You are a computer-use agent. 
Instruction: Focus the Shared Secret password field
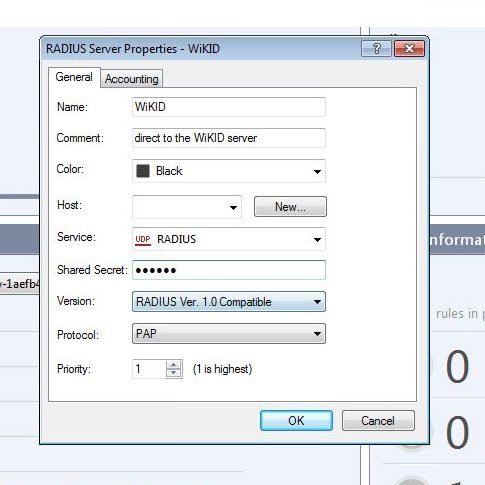[x=229, y=270]
